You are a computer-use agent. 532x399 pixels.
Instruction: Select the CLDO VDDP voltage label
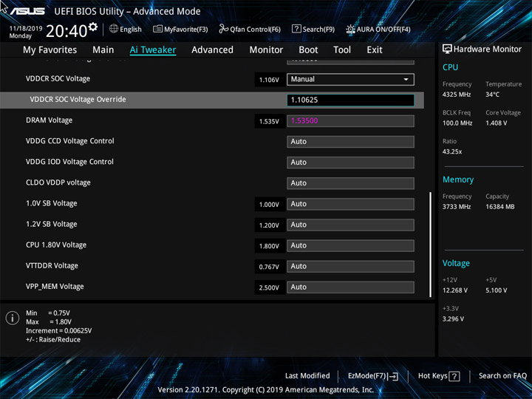pyautogui.click(x=58, y=183)
